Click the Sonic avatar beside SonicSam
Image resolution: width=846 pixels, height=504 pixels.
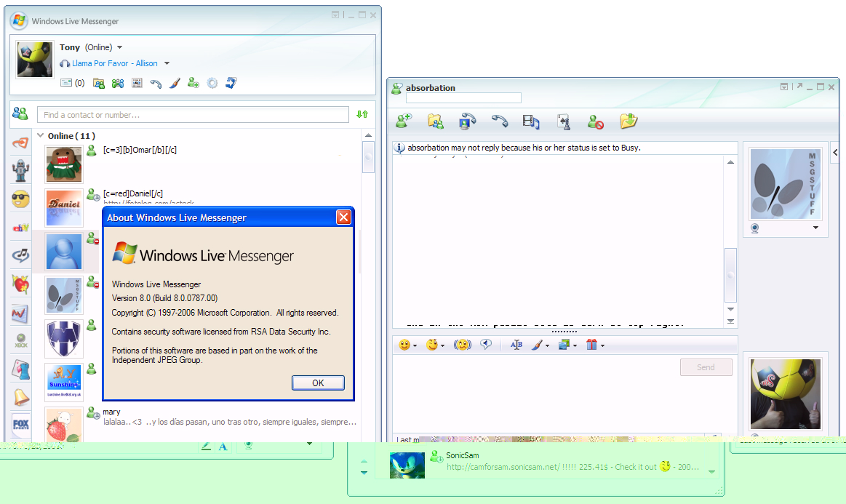407,465
